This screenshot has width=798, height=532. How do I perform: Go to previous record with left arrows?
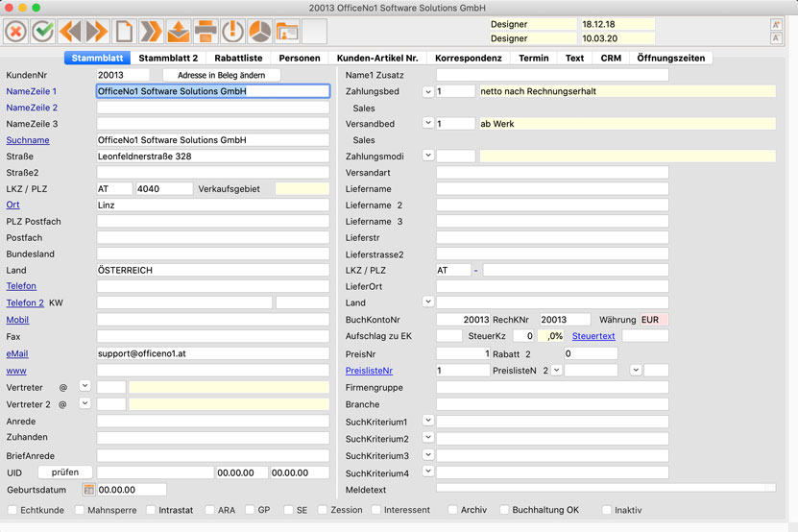pos(70,32)
